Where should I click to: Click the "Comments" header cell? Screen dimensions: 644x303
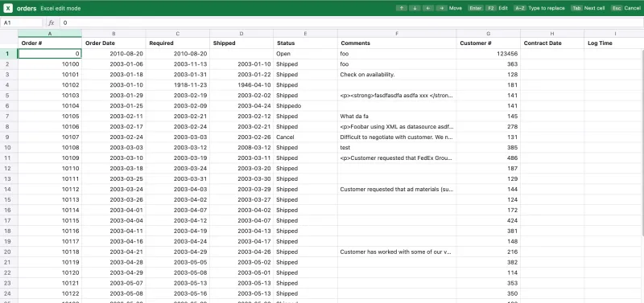pos(397,43)
